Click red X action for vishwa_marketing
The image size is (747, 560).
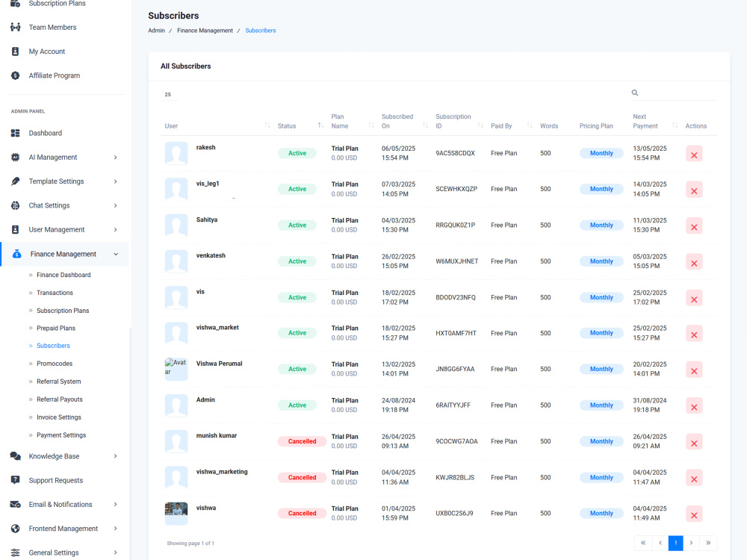pyautogui.click(x=694, y=479)
